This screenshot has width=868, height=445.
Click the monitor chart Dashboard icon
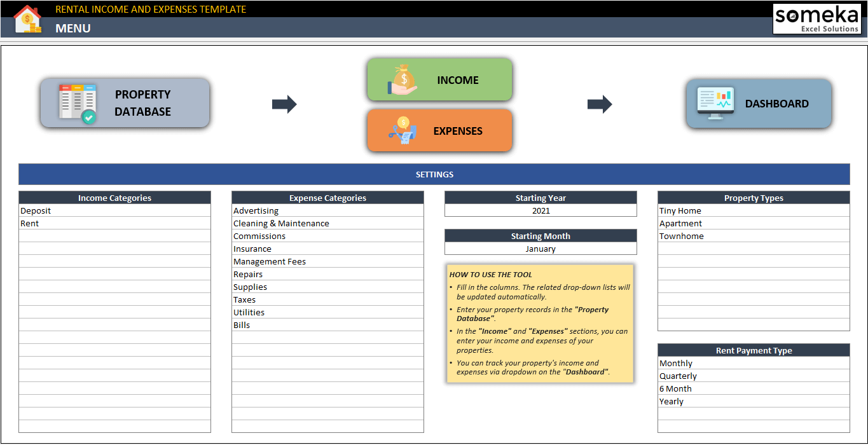pyautogui.click(x=715, y=104)
